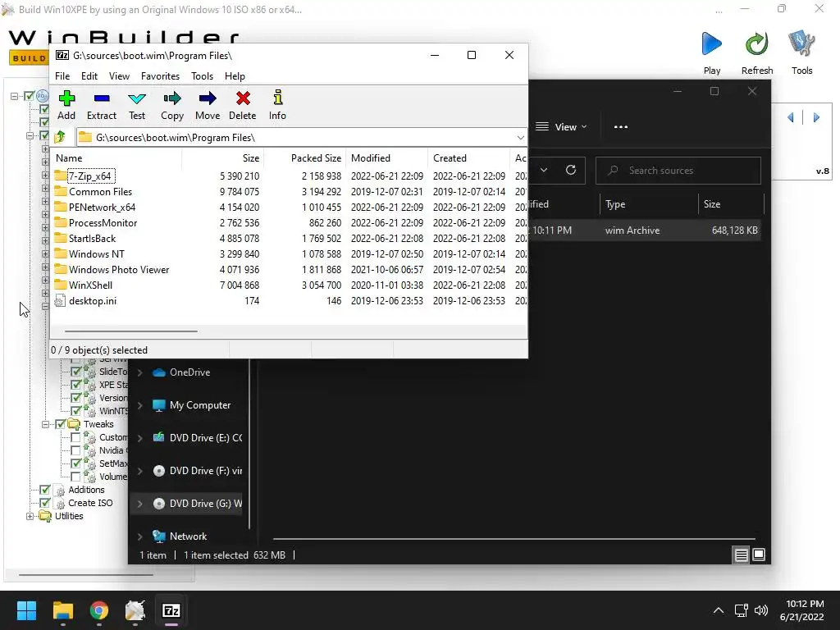Go up one folder level in 7-Zip
Viewport: 840px width, 630px height.
(60, 137)
